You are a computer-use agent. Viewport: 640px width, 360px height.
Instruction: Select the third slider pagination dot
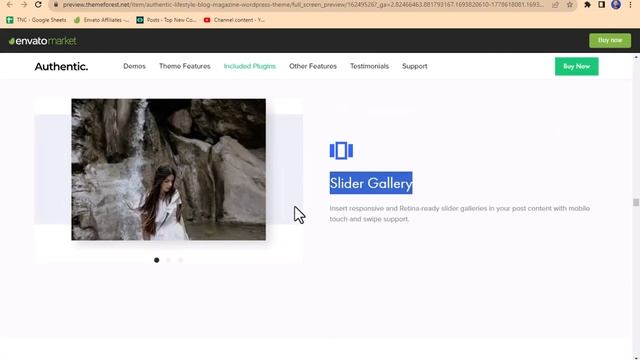click(x=180, y=260)
